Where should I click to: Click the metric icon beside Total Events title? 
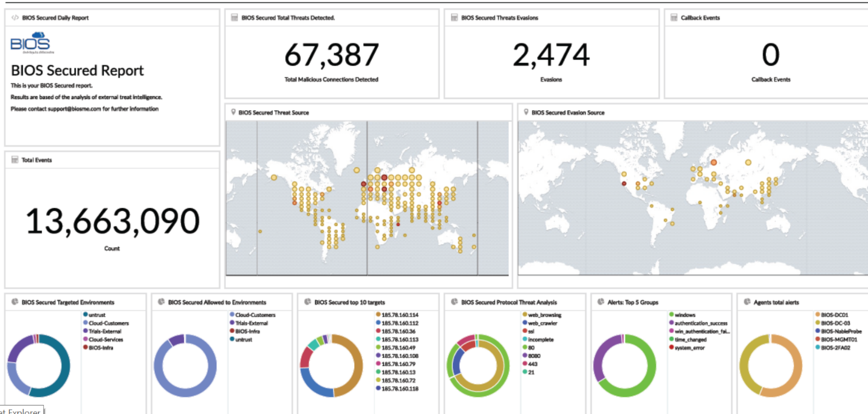(x=15, y=160)
